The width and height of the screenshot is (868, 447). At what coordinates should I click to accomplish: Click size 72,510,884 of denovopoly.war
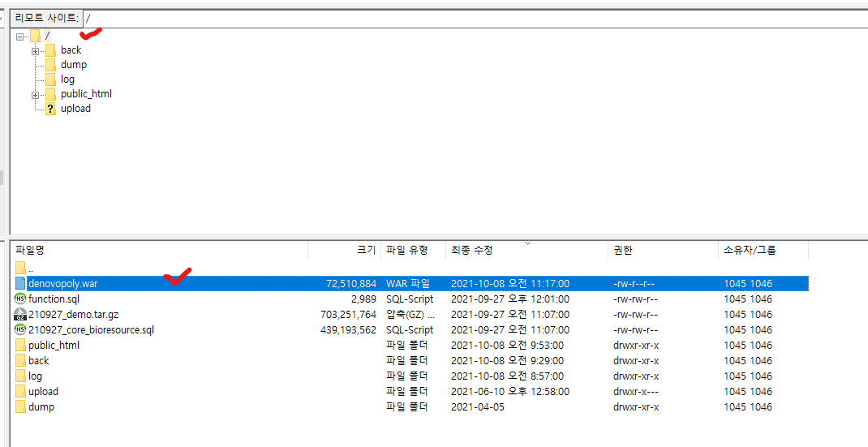pyautogui.click(x=351, y=284)
